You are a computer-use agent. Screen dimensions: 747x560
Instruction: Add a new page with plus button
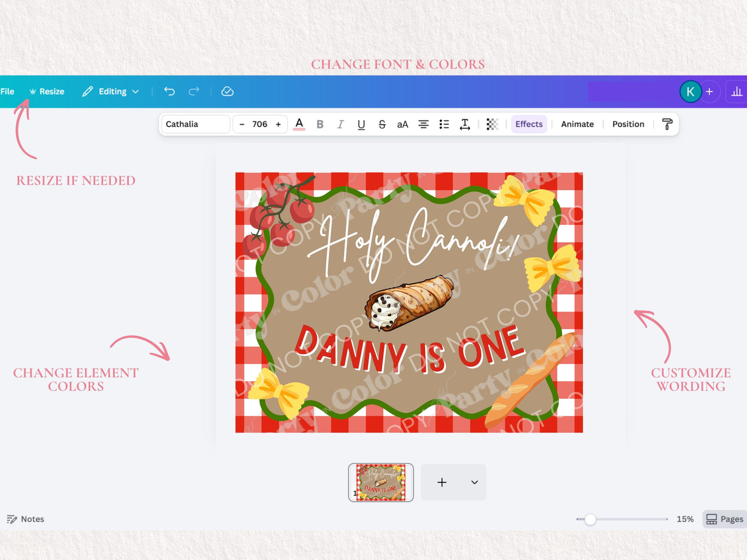point(442,482)
